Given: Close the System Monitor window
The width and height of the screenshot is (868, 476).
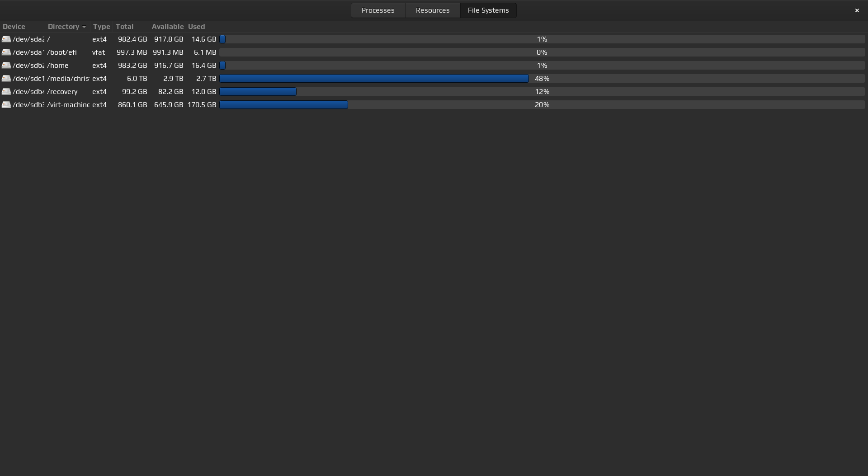Looking at the screenshot, I should tap(857, 10).
